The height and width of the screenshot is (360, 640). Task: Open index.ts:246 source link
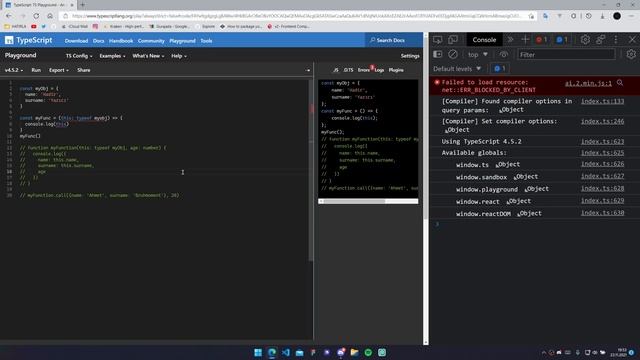point(602,121)
